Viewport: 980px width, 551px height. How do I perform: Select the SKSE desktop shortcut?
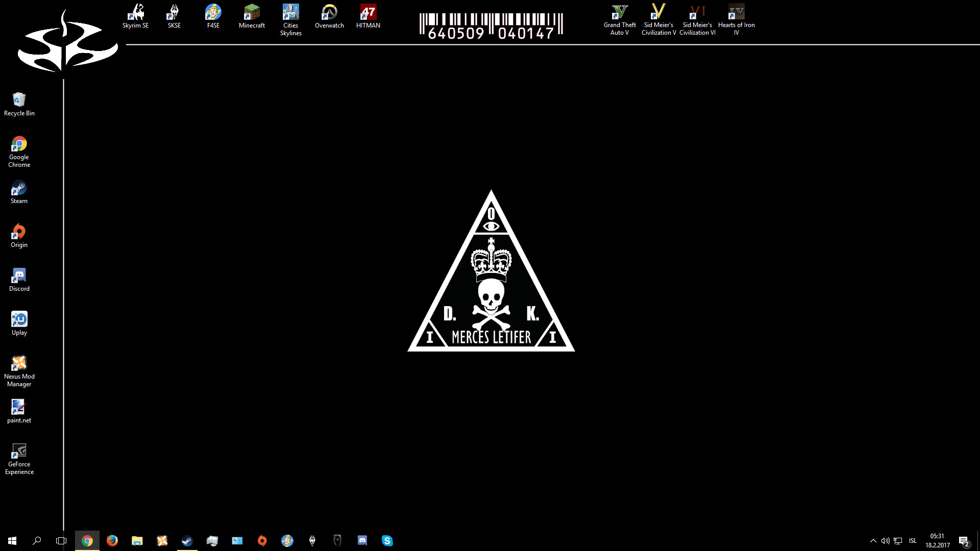[174, 16]
